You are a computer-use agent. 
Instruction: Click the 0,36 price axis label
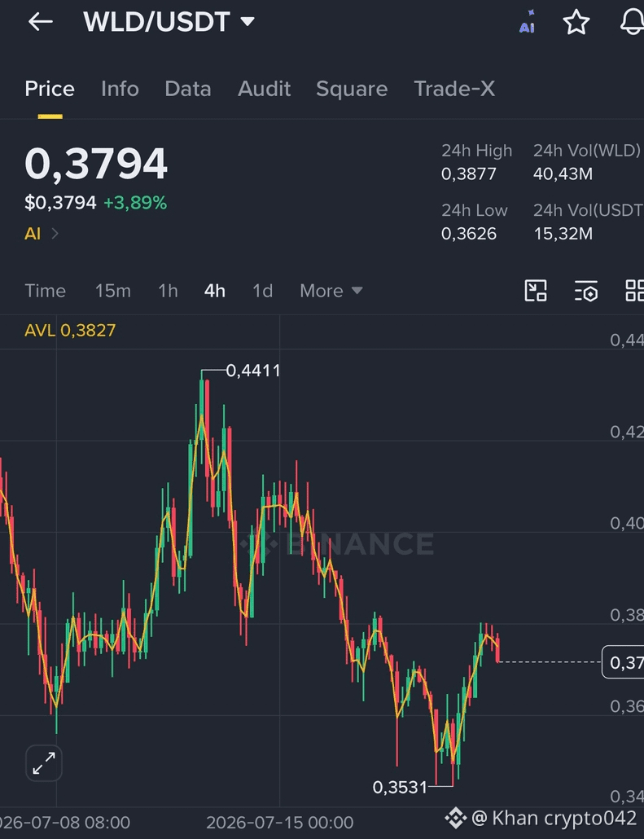click(x=627, y=706)
